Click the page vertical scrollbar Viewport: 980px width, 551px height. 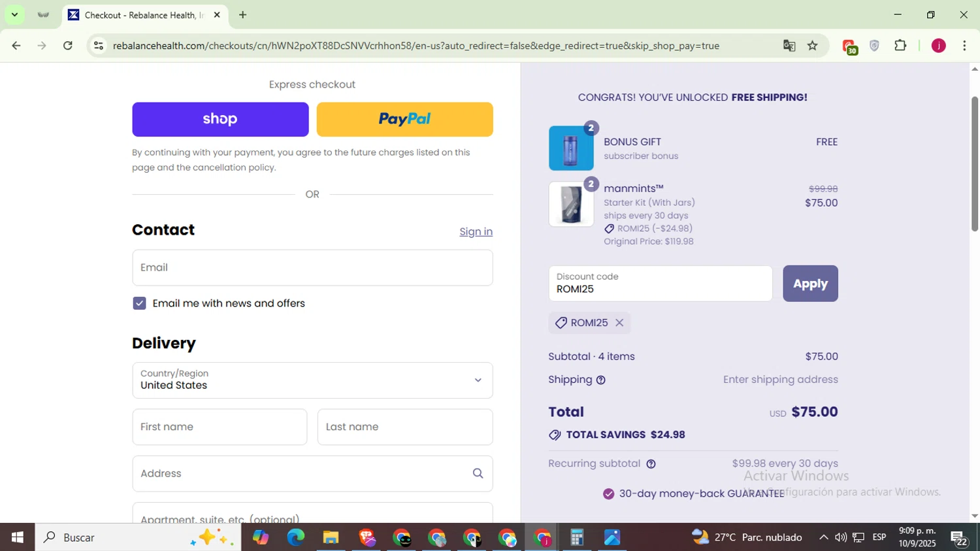[x=974, y=163]
